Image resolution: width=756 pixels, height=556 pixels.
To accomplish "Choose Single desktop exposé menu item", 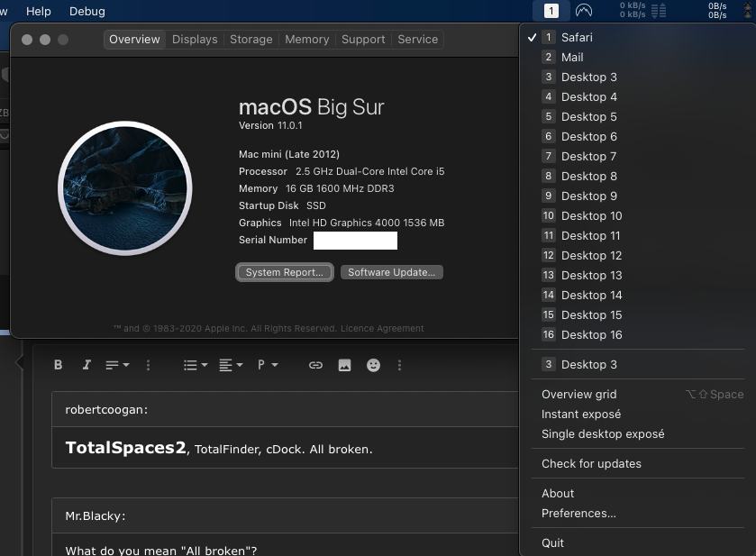I will [x=637, y=434].
